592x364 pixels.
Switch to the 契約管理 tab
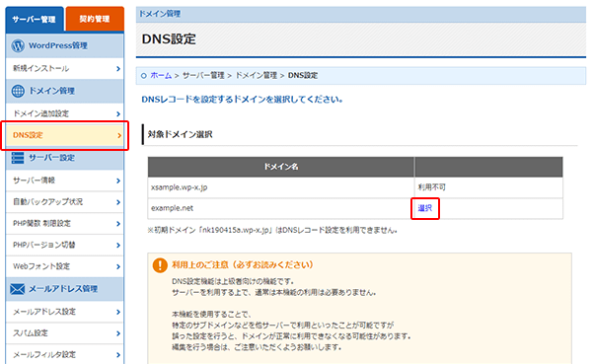[95, 19]
